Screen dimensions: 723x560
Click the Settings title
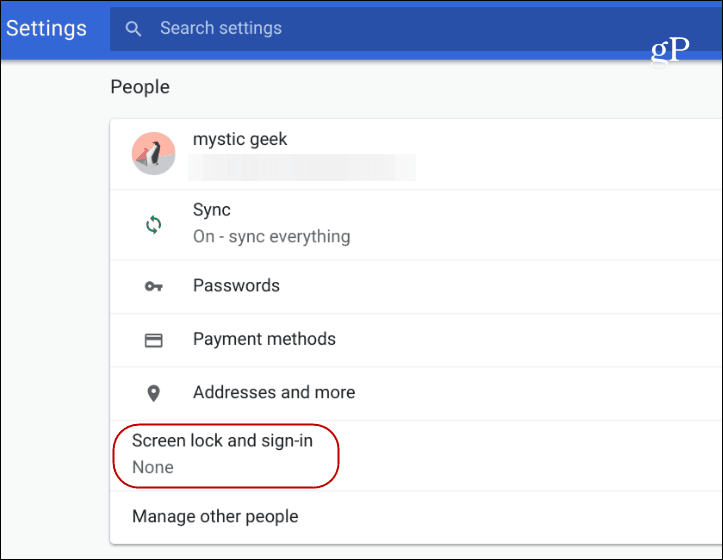tap(46, 29)
